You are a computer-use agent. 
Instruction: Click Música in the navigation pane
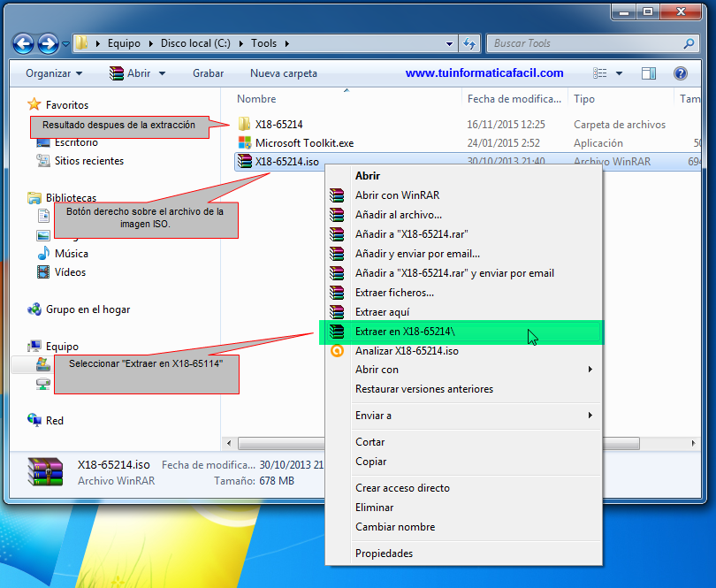click(72, 254)
